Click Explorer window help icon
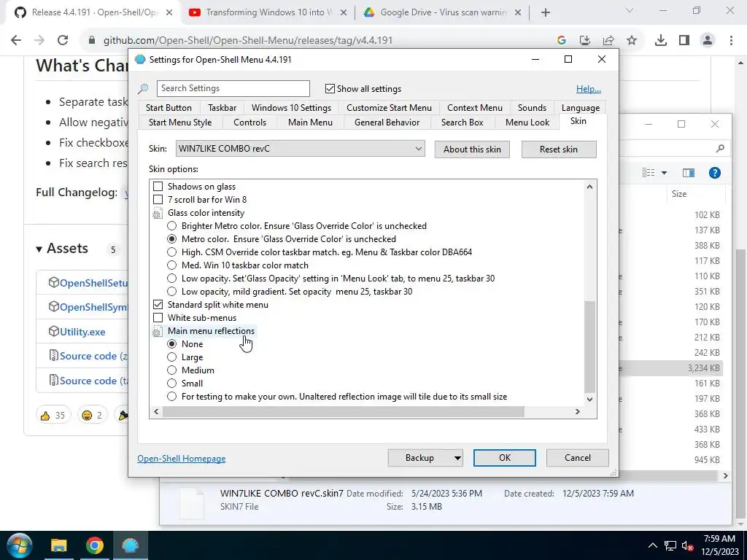Image resolution: width=747 pixels, height=560 pixels. (715, 173)
